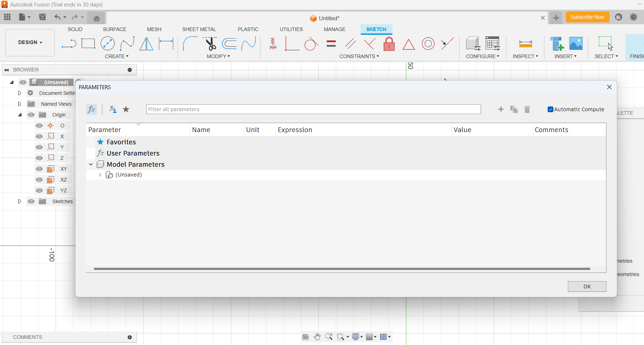Click the Parameters dialog horizontal scrollbar
The image size is (644, 345).
click(342, 269)
